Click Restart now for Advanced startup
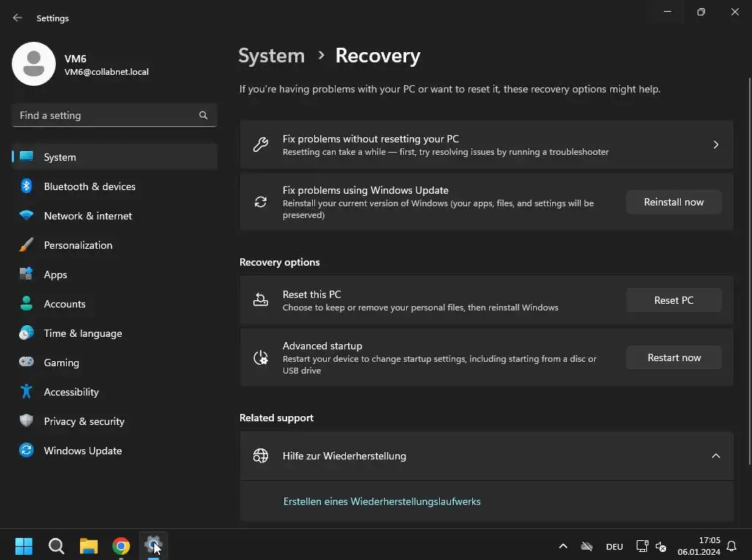 673,357
